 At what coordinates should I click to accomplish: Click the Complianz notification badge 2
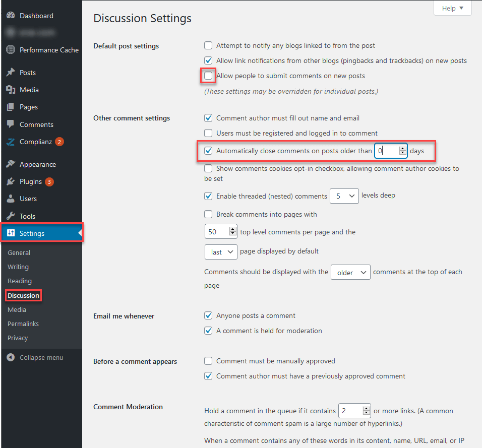59,142
